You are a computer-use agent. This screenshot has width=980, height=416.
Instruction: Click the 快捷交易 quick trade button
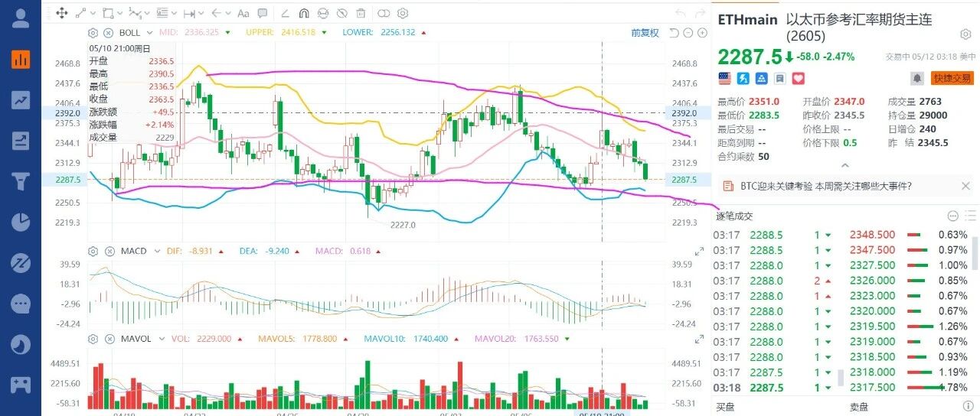[x=952, y=78]
